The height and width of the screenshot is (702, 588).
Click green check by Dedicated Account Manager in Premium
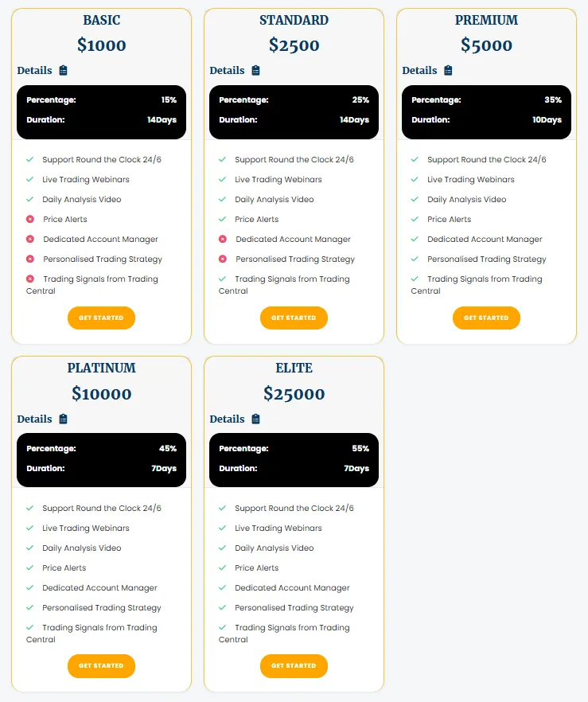415,239
